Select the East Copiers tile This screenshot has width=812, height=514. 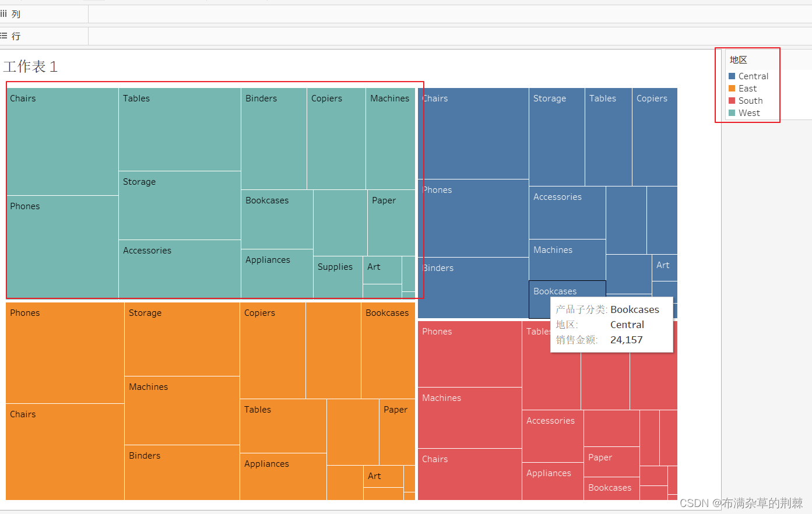(x=273, y=350)
